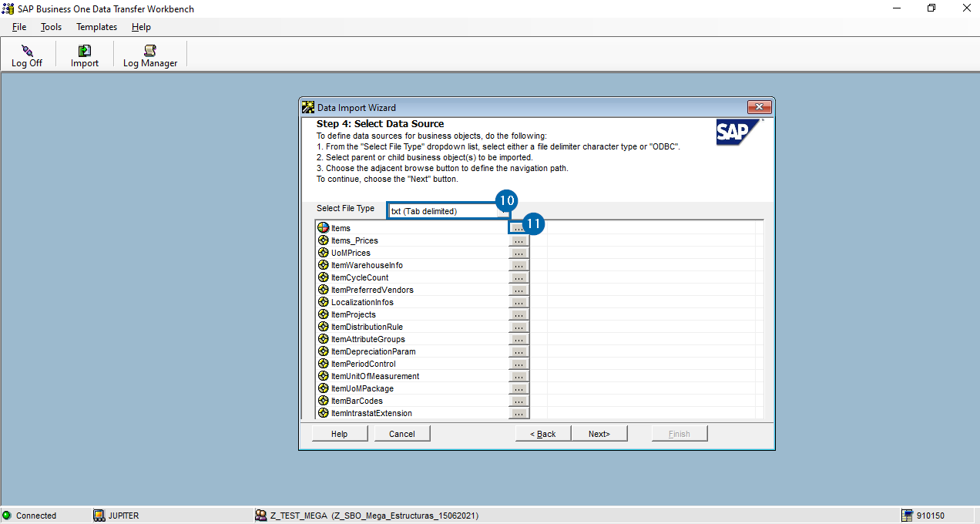
Task: Launch the Import toolbar icon
Action: tap(85, 50)
